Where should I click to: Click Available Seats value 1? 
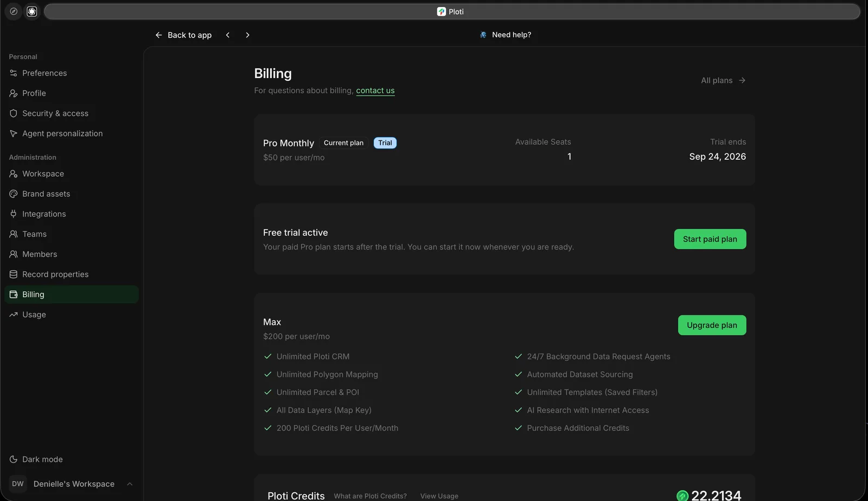coord(569,157)
